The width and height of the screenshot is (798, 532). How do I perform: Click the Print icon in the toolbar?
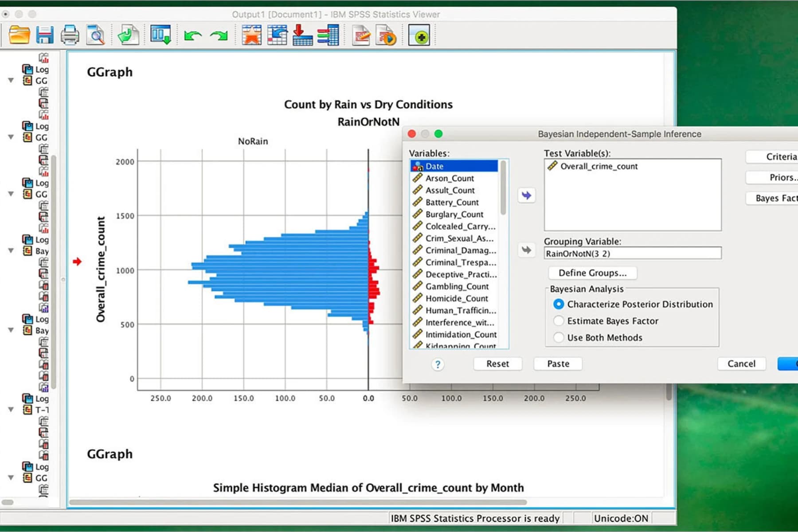(x=70, y=35)
